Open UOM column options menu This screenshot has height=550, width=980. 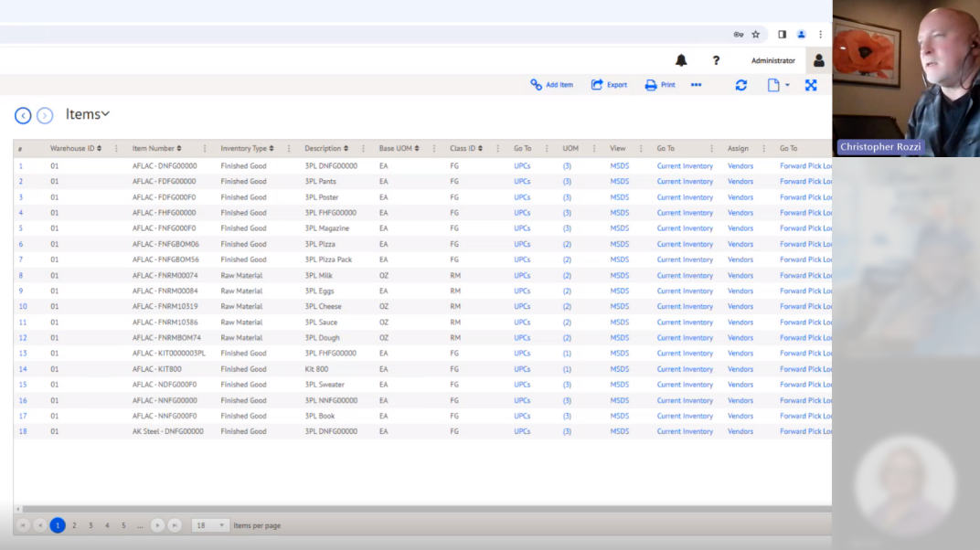[x=594, y=149]
